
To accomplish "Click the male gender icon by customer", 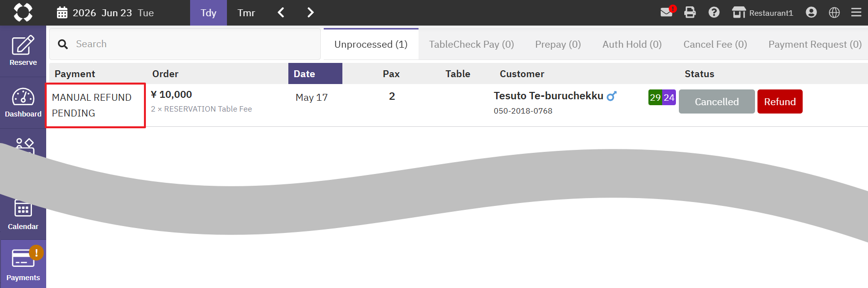I will [x=612, y=96].
